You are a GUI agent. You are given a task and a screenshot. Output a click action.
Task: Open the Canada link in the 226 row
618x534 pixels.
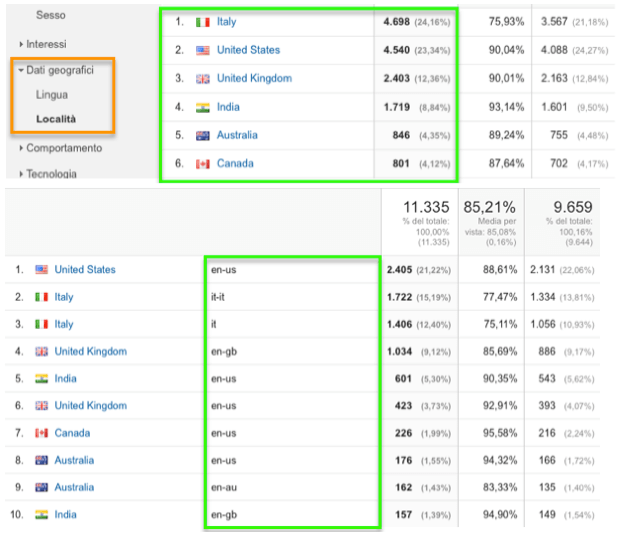tap(72, 433)
